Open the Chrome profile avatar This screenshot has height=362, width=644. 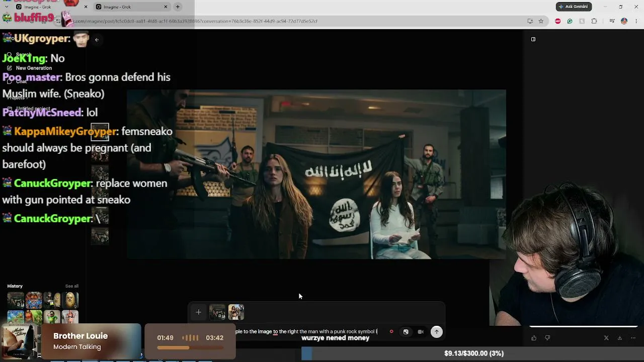[624, 21]
